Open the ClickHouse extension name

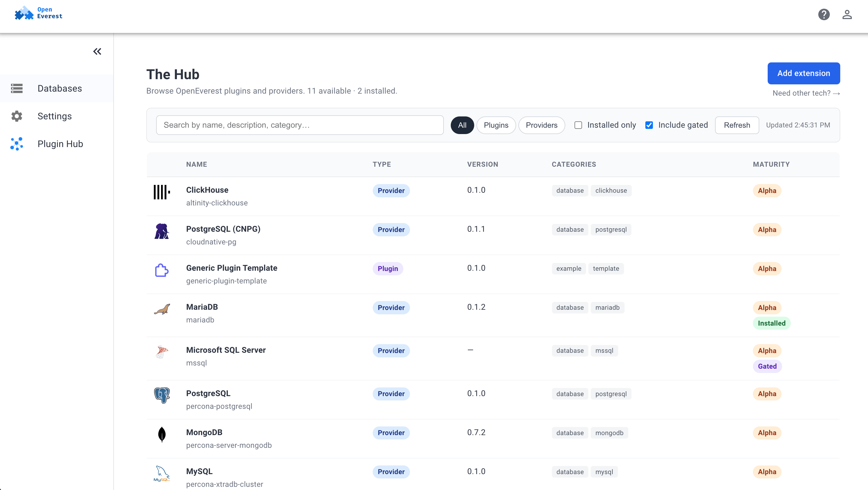(207, 190)
